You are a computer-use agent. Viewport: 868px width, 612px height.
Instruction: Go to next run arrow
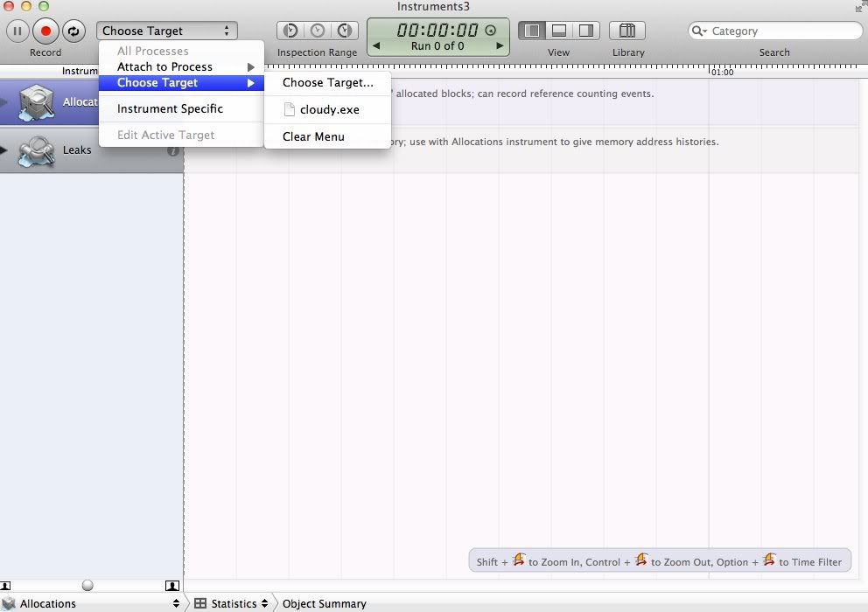[x=500, y=46]
